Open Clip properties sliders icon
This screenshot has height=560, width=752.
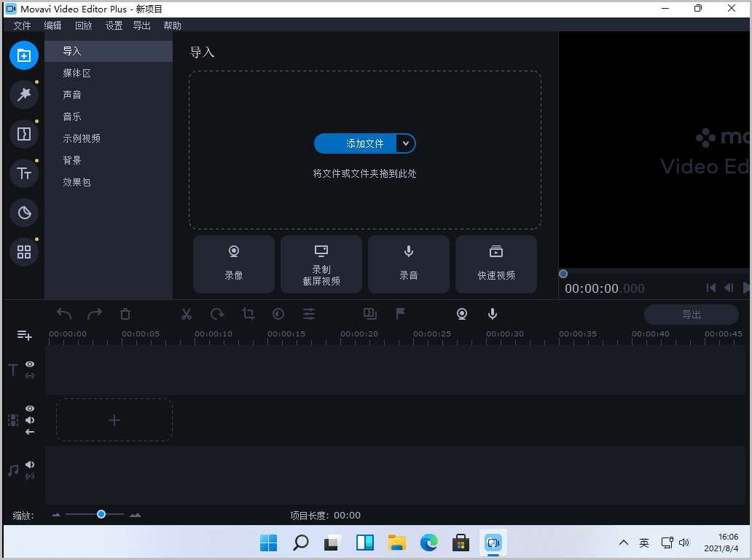click(309, 314)
